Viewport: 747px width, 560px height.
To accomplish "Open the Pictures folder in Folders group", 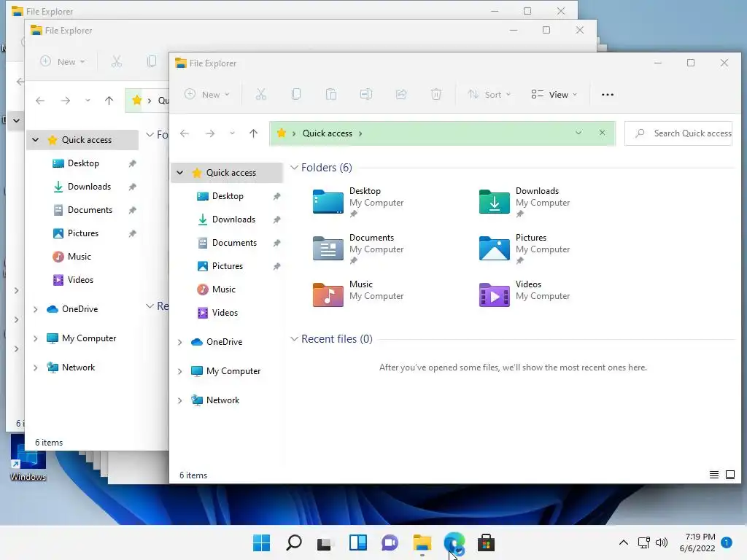I will tap(494, 248).
